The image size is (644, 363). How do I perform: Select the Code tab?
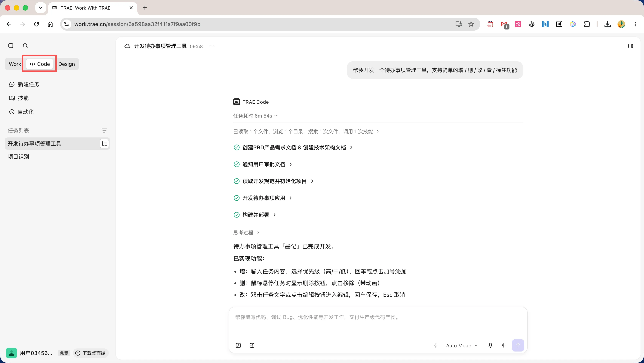[40, 64]
